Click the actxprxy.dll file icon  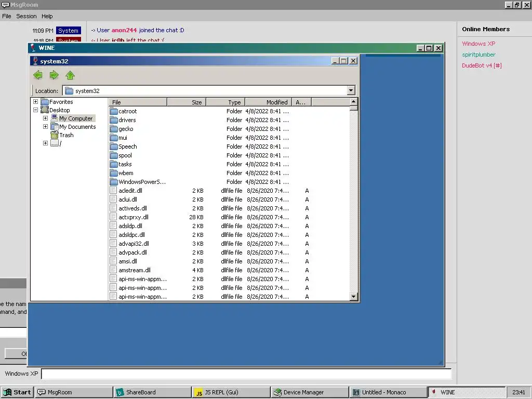113,217
